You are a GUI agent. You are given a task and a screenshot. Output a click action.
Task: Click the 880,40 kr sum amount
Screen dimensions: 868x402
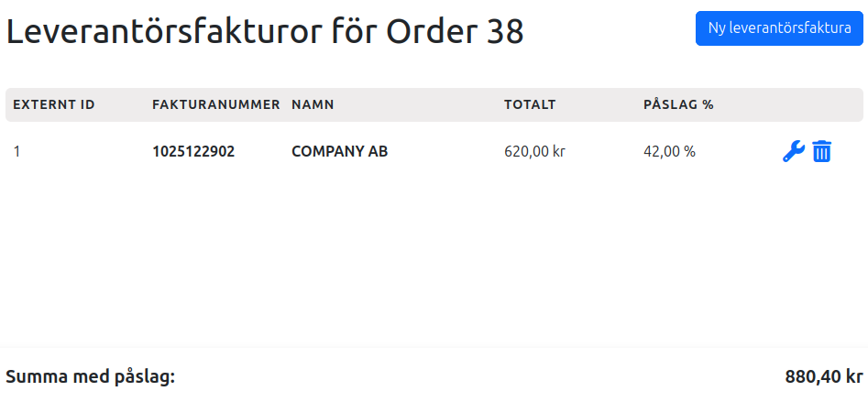coord(824,376)
